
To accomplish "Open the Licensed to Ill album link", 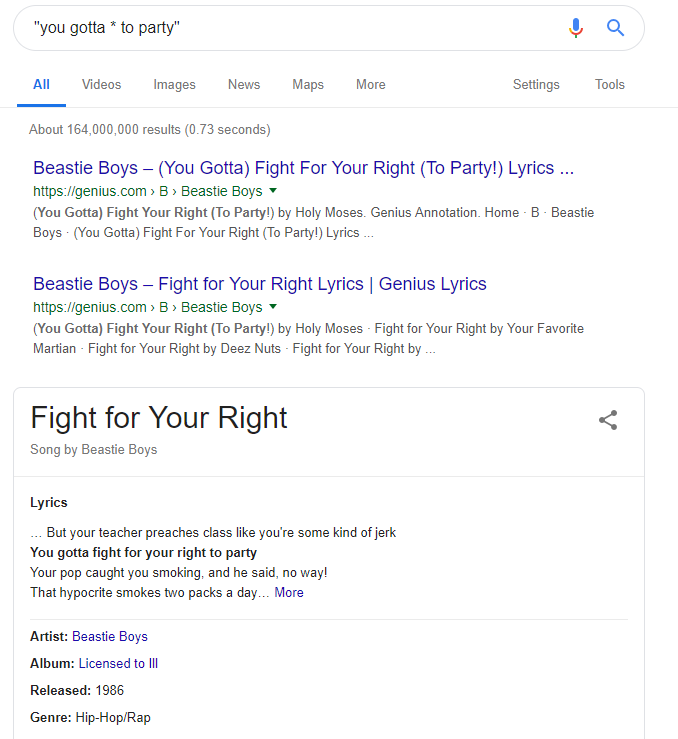I will 118,664.
